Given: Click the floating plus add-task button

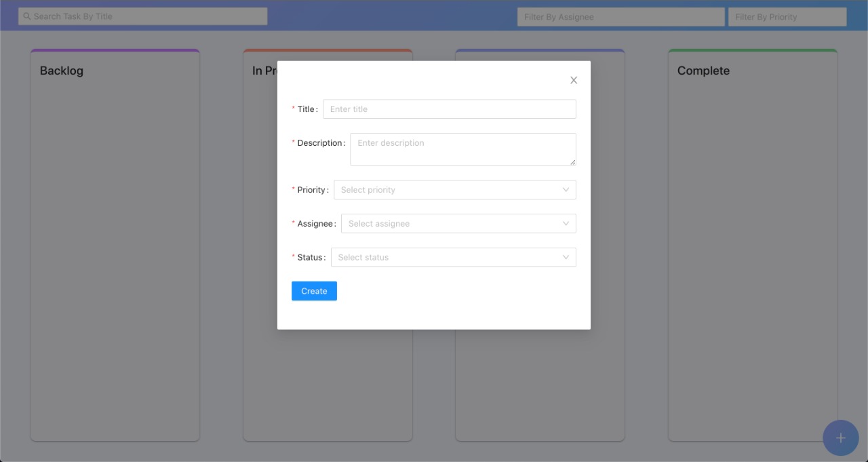Looking at the screenshot, I should pyautogui.click(x=840, y=438).
